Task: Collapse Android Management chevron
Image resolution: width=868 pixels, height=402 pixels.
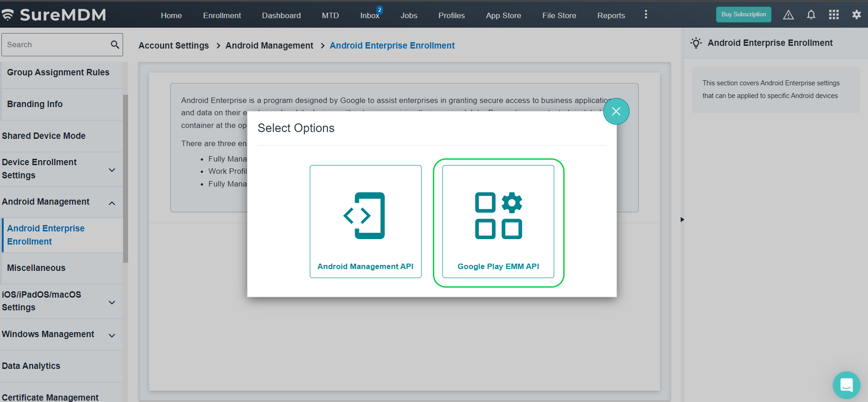Action: [x=112, y=203]
